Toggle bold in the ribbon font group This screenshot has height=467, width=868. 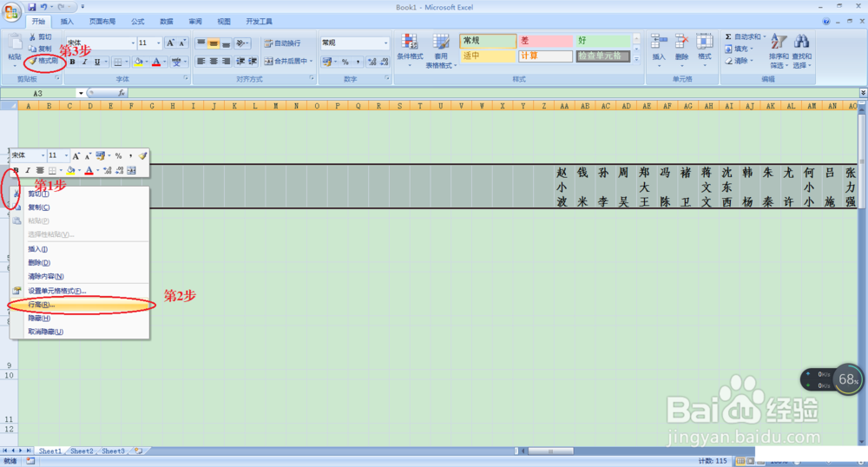[x=72, y=62]
